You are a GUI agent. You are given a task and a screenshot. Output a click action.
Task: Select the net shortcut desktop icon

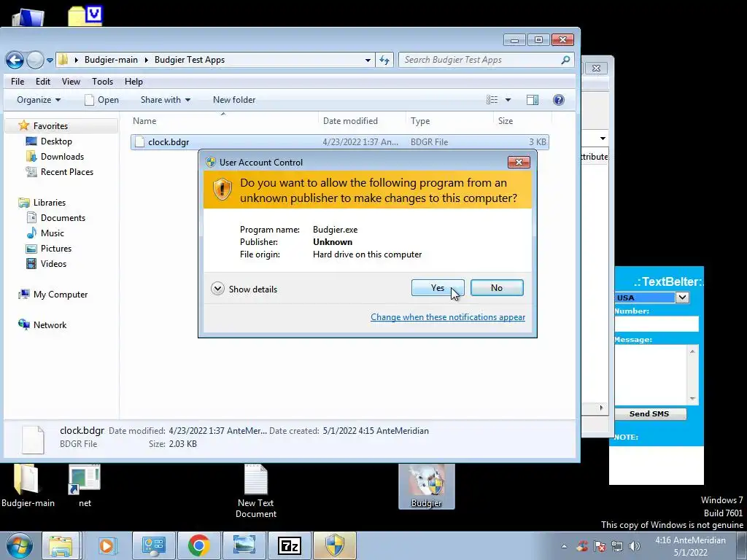coord(85,486)
